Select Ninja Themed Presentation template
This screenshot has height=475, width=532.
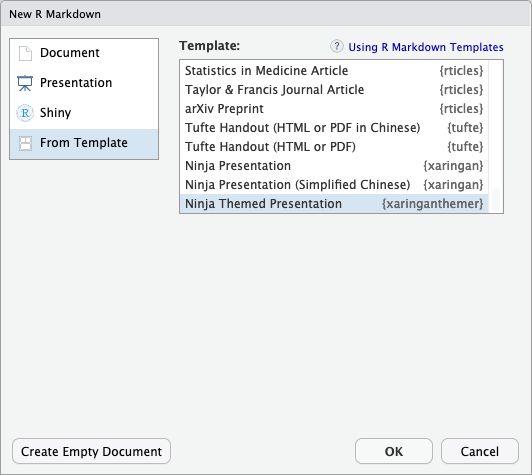(334, 204)
